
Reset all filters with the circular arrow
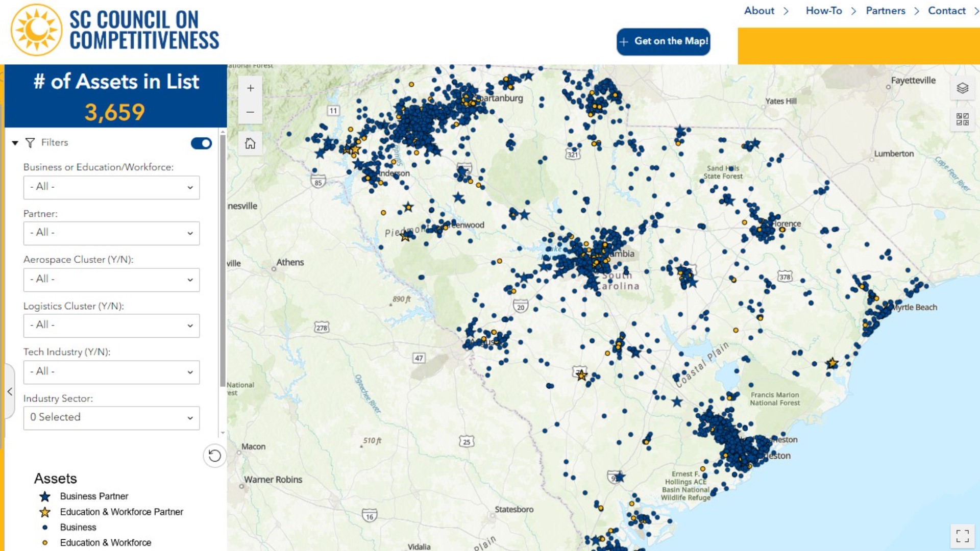[215, 456]
